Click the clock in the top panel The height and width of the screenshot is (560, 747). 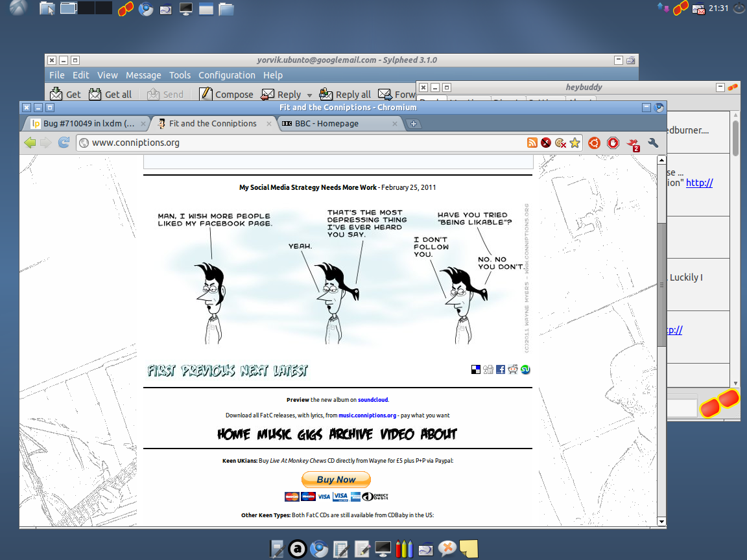click(x=718, y=8)
